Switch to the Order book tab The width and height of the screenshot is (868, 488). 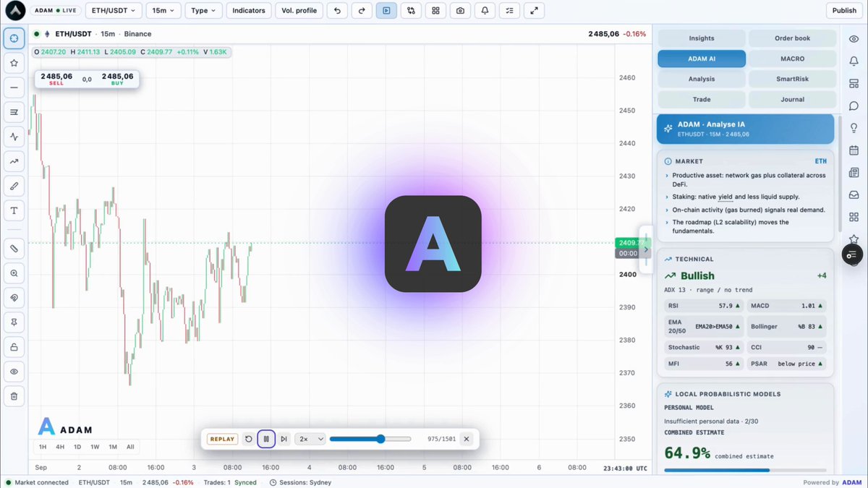[x=793, y=38]
